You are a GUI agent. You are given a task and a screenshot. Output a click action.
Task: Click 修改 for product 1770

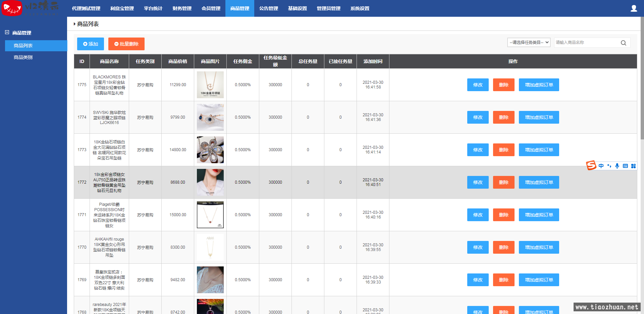pos(478,247)
